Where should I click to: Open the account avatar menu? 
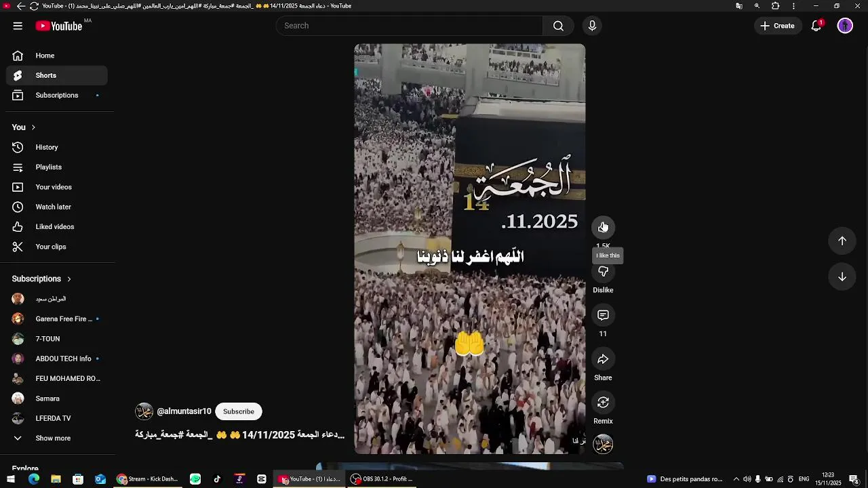(845, 26)
